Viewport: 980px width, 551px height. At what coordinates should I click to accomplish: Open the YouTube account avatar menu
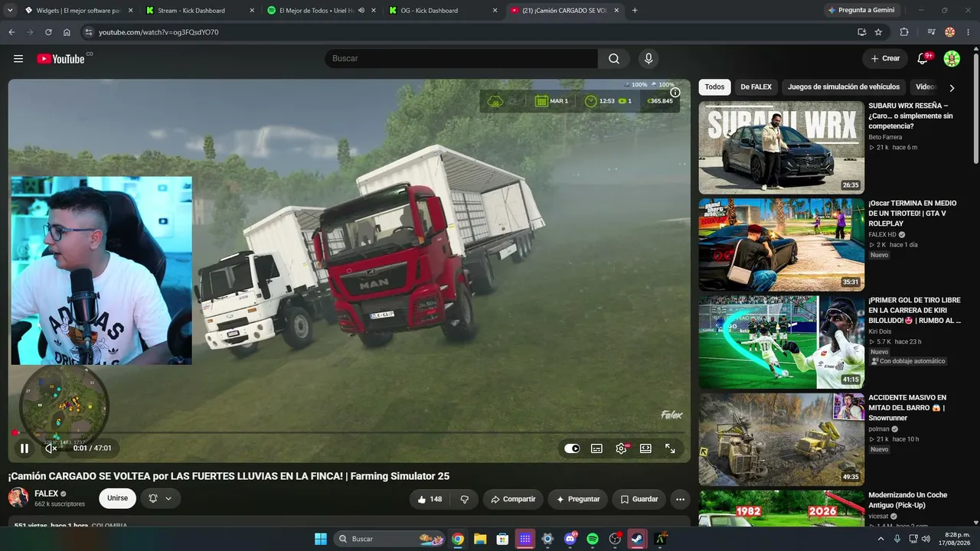952,59
